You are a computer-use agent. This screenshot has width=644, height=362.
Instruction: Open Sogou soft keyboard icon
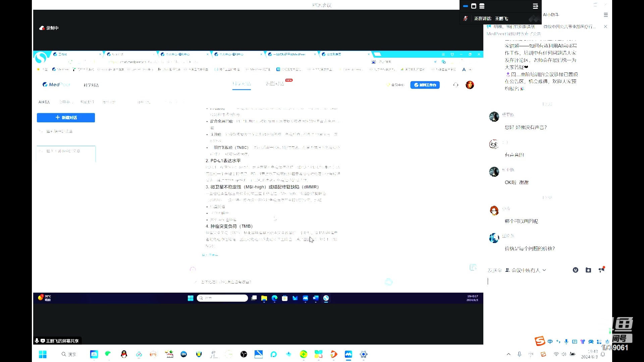pyautogui.click(x=575, y=342)
